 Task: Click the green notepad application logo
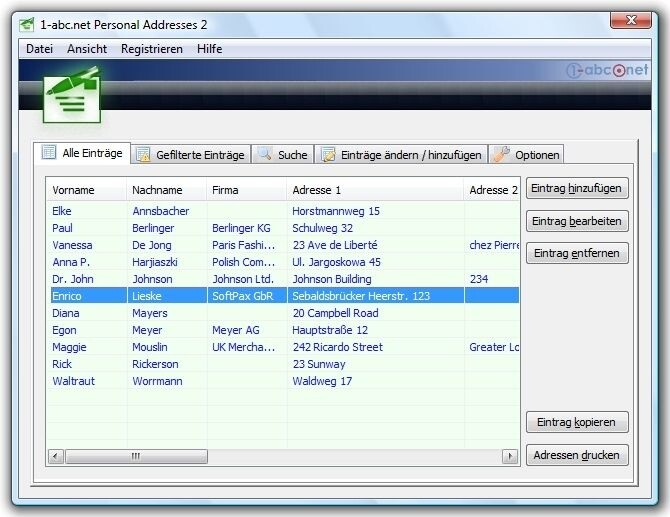pyautogui.click(x=72, y=95)
